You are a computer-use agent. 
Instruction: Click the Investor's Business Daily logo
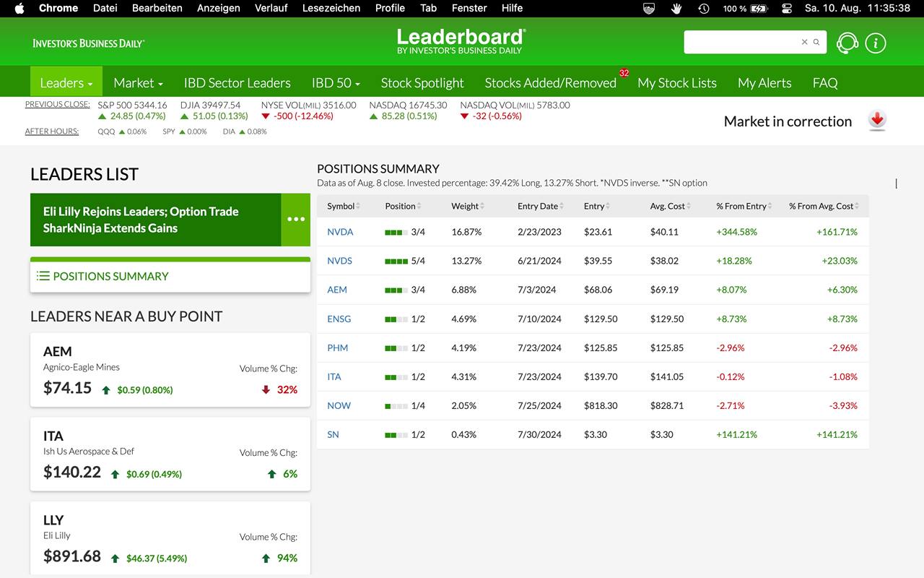[x=88, y=43]
